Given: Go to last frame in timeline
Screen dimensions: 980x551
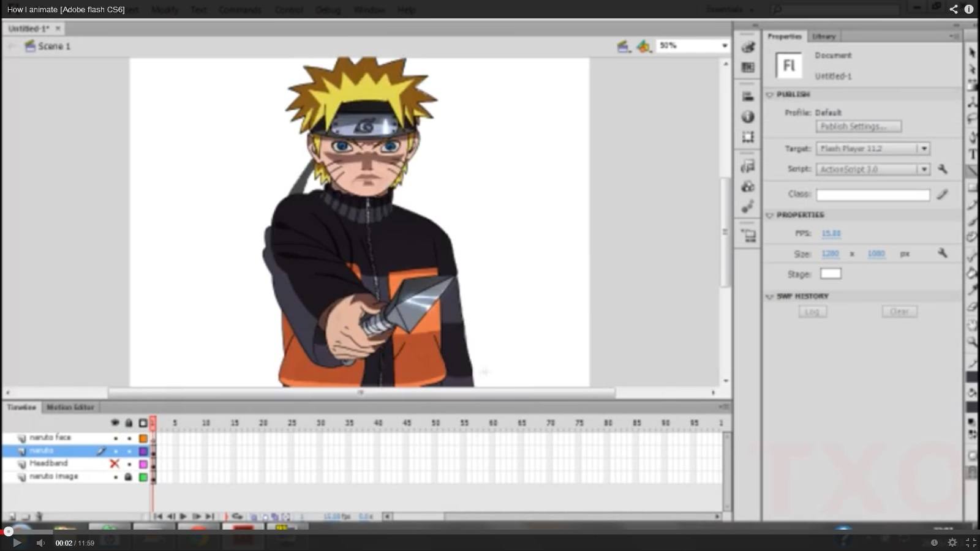Looking at the screenshot, I should pyautogui.click(x=209, y=517).
